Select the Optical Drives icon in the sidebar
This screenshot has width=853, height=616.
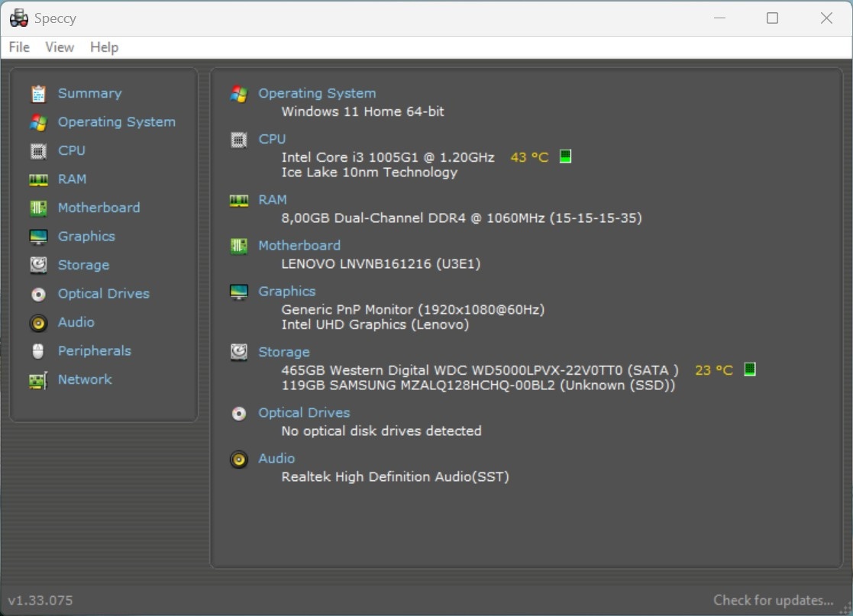click(x=38, y=293)
